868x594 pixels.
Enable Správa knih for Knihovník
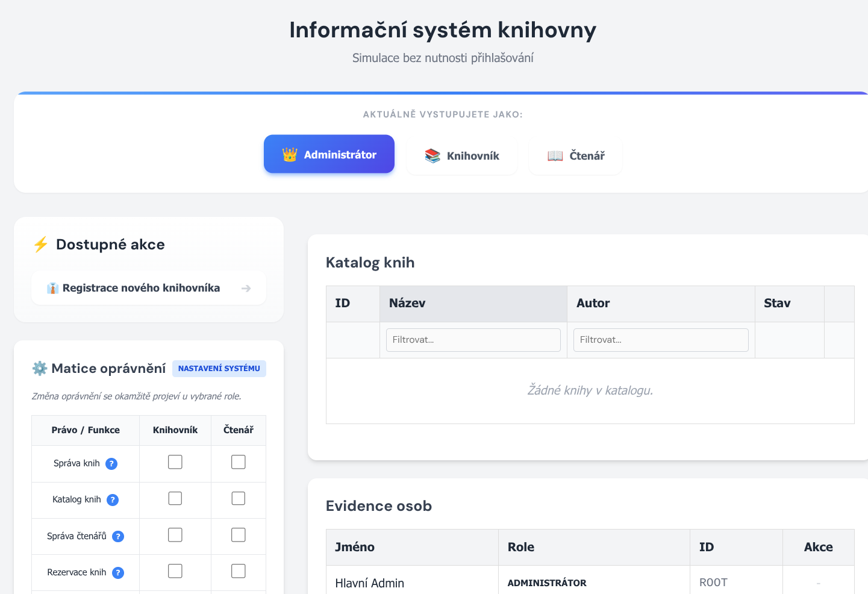(x=175, y=462)
